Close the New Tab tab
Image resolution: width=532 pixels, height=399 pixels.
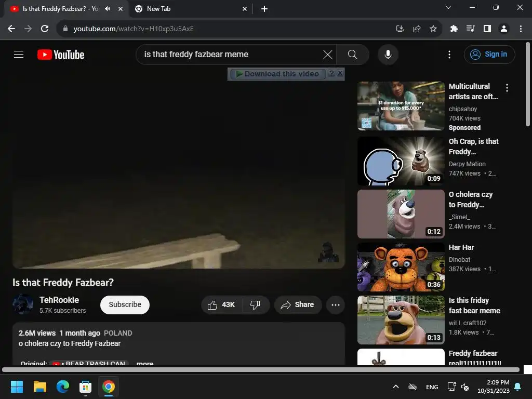245,9
